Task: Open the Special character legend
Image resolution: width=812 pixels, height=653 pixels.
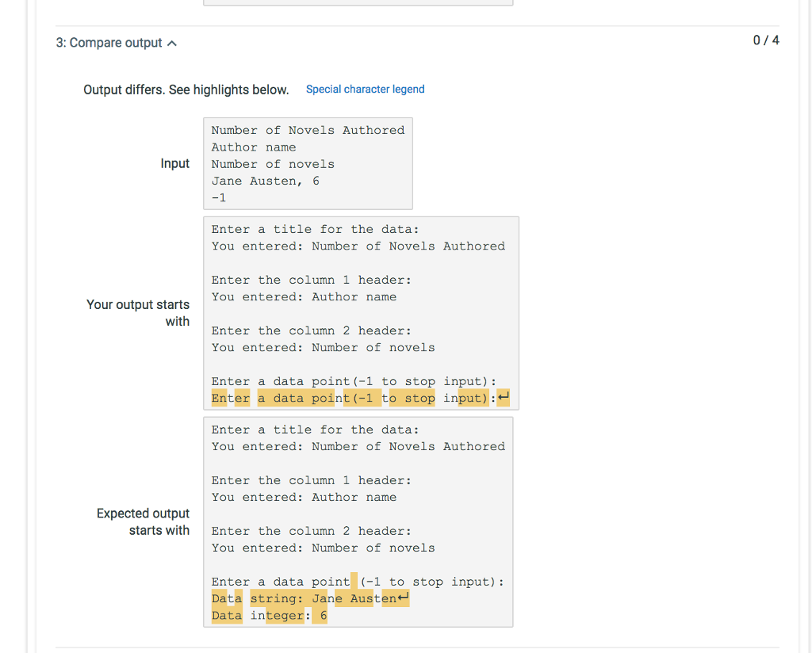Action: click(x=365, y=89)
